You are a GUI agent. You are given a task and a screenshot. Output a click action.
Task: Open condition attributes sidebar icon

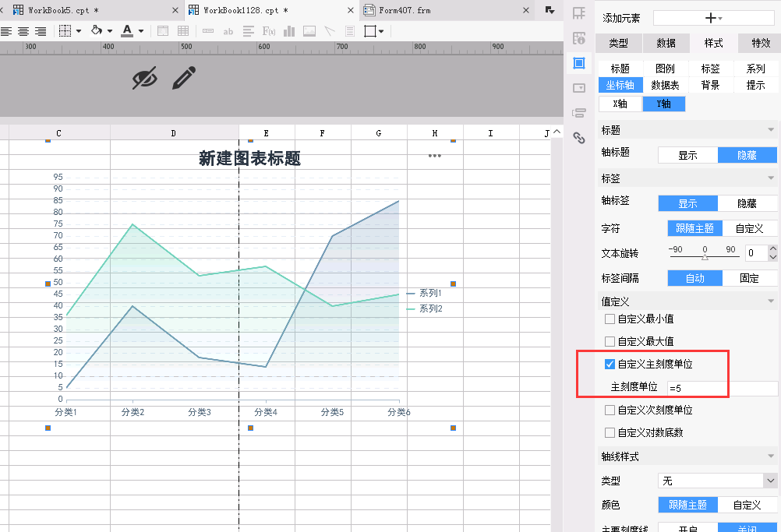579,113
